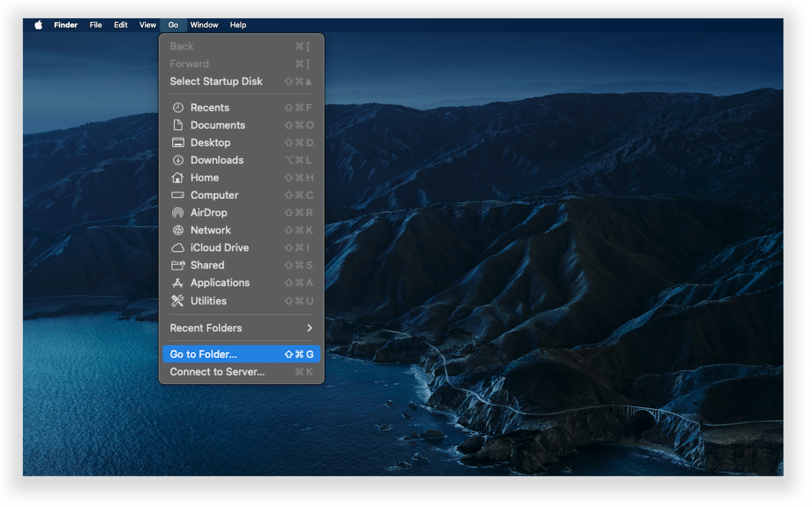
Task: Click the Network globe icon
Action: click(x=178, y=230)
